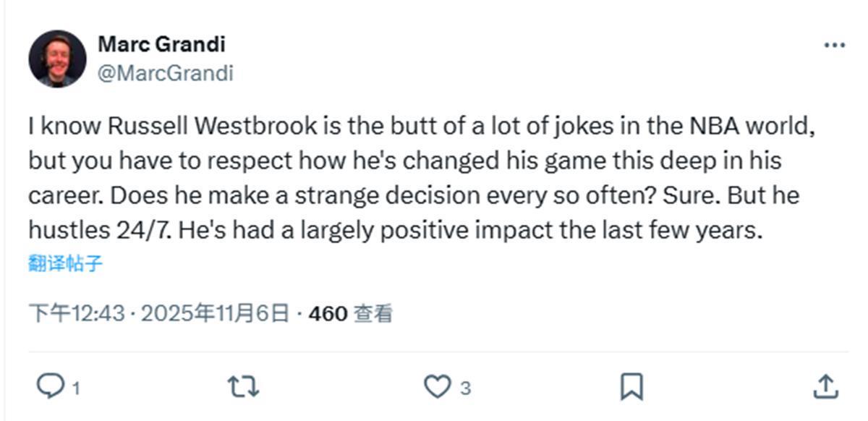Click the like count number 3
This screenshot has height=421, width=868.
[x=465, y=389]
